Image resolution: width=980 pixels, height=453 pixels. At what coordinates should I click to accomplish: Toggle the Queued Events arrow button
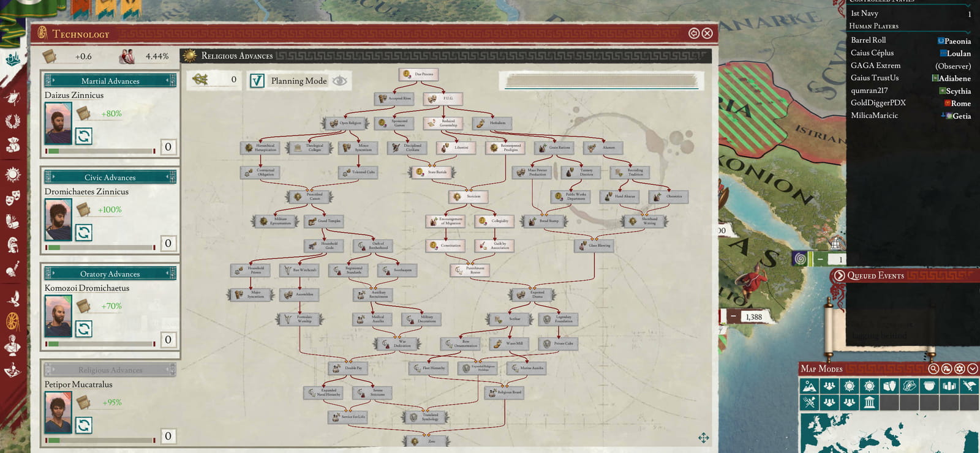(x=839, y=275)
